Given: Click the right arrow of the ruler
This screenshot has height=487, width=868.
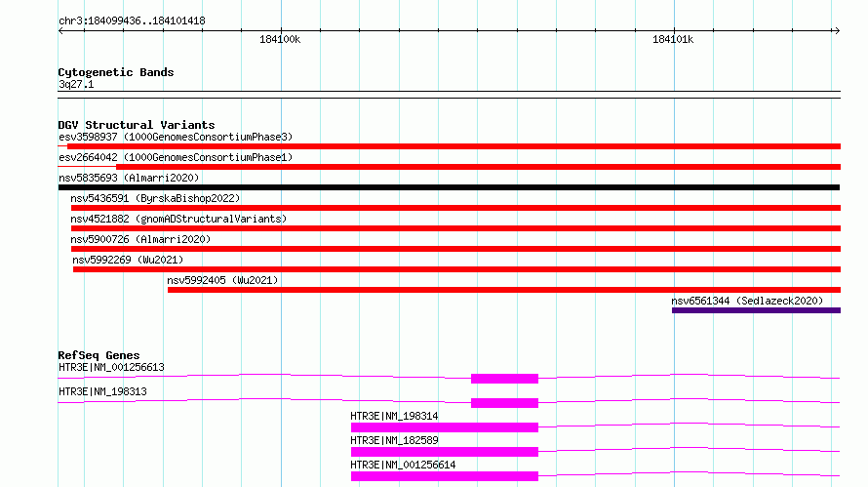Looking at the screenshot, I should [x=837, y=30].
